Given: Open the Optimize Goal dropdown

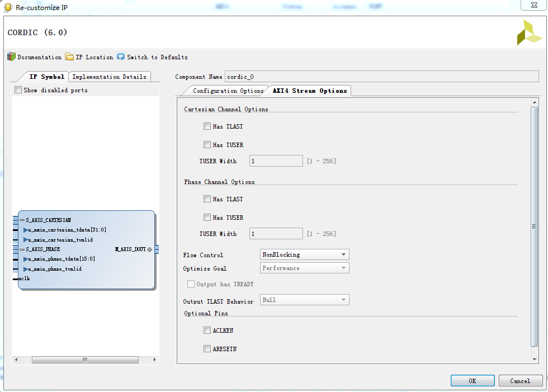Looking at the screenshot, I should pos(304,268).
